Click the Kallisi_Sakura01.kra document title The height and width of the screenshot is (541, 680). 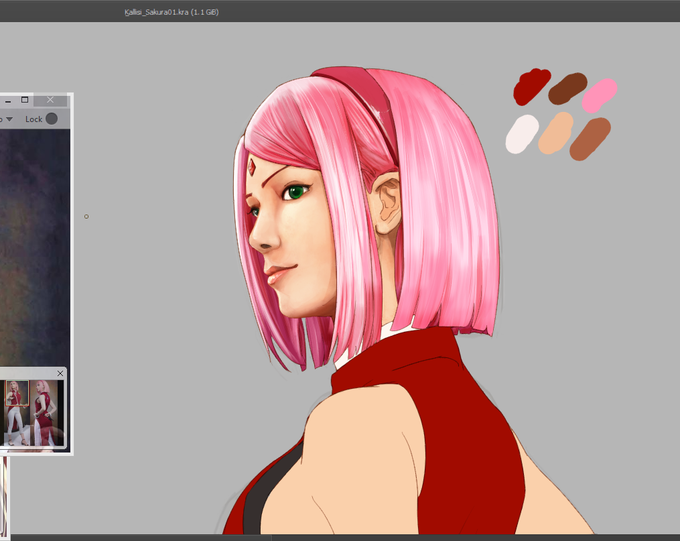pyautogui.click(x=171, y=12)
